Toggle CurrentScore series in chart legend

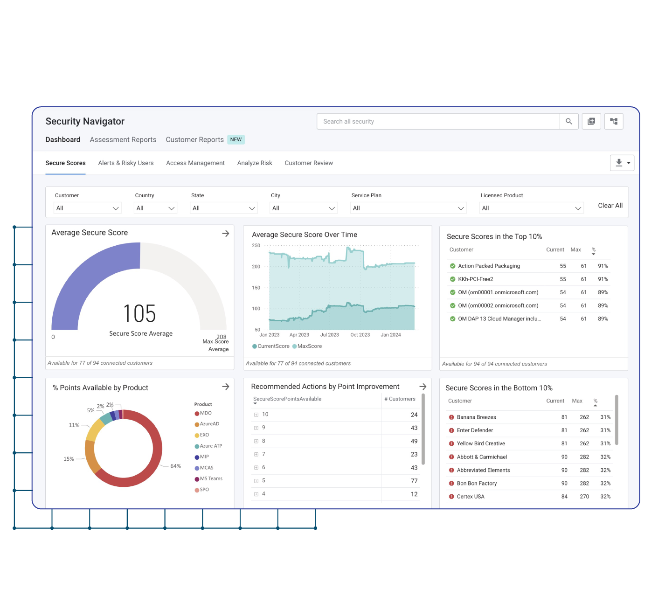pyautogui.click(x=271, y=346)
